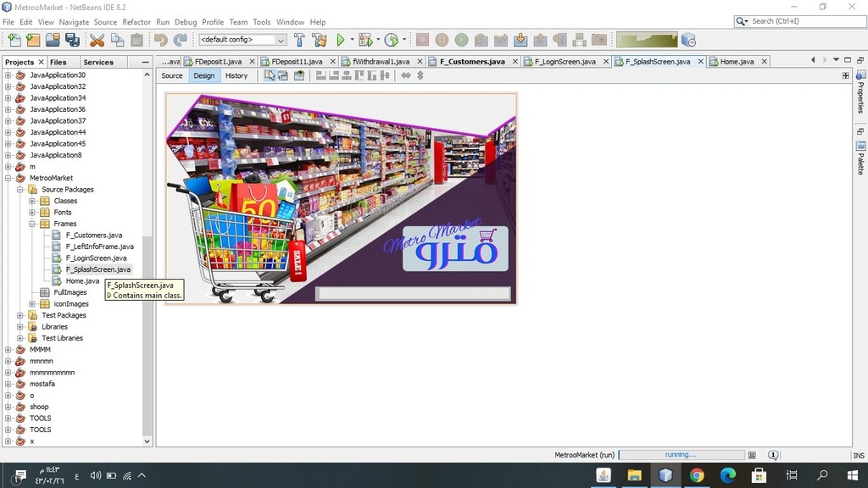Click the Clean and Build icon
This screenshot has width=868, height=488.
pos(320,40)
